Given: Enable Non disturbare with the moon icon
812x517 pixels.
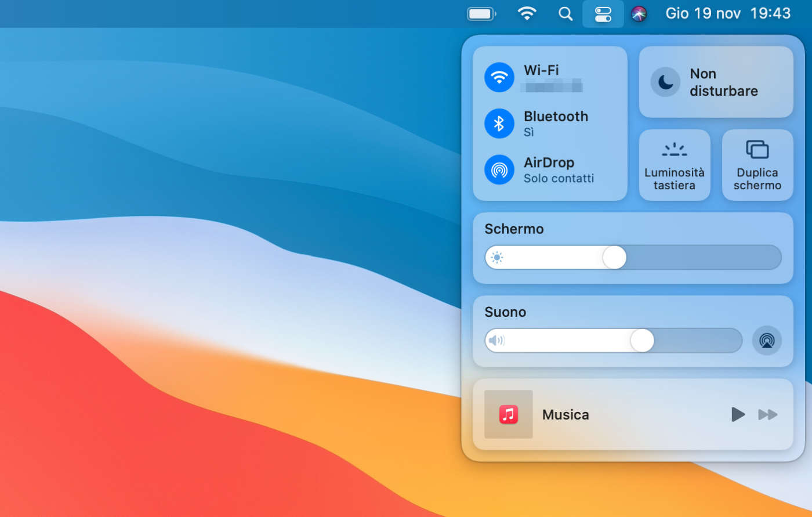Looking at the screenshot, I should pos(665,82).
